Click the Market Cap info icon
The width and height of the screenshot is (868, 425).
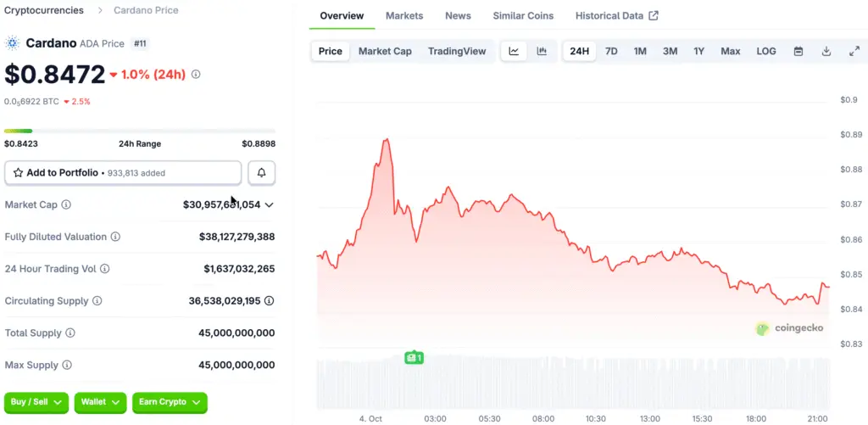(66, 204)
